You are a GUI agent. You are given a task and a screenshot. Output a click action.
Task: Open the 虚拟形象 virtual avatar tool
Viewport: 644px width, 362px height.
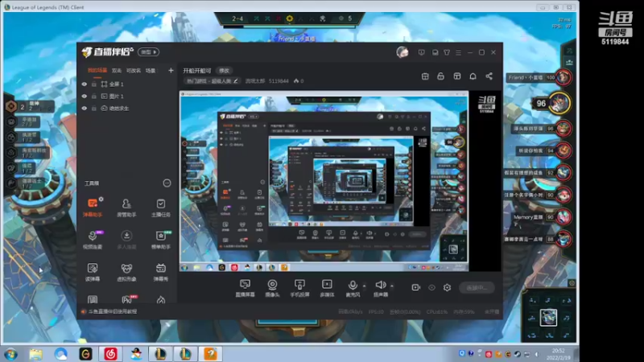[126, 272]
